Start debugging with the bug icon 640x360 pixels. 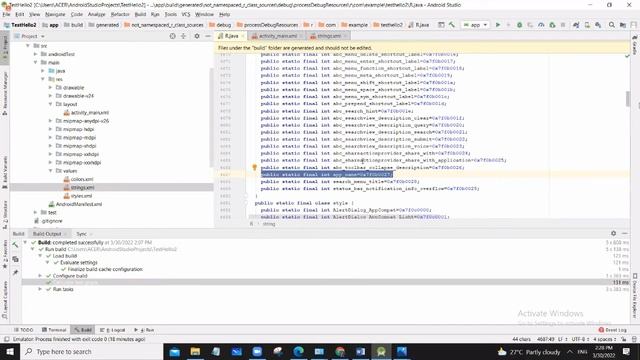(x=519, y=25)
